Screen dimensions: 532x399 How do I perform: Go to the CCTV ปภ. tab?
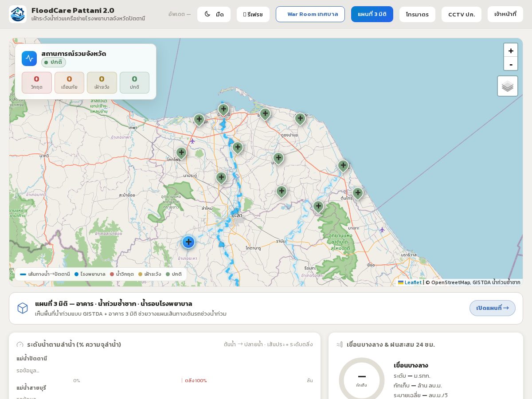pyautogui.click(x=462, y=14)
